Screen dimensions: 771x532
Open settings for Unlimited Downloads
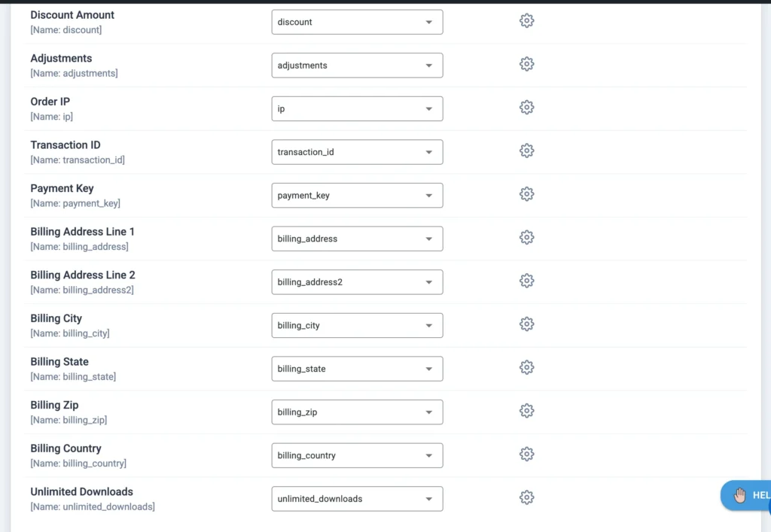click(526, 497)
